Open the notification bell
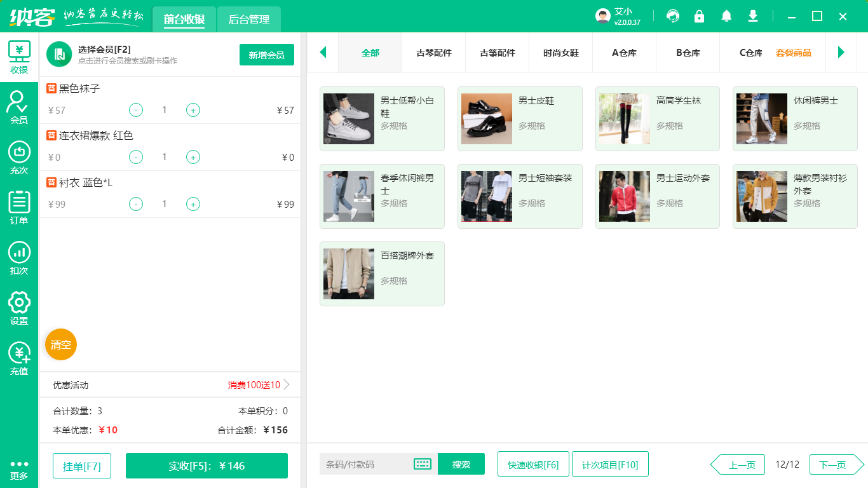 click(726, 16)
